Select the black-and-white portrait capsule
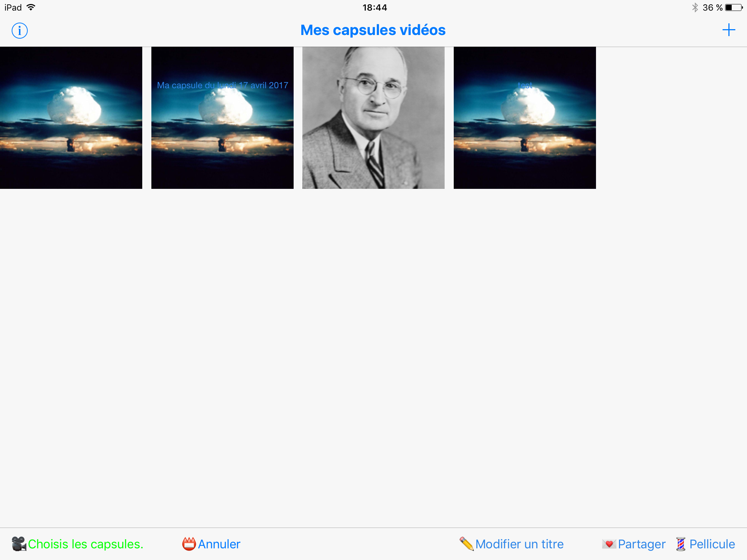Viewport: 747px width, 560px height. [x=373, y=118]
